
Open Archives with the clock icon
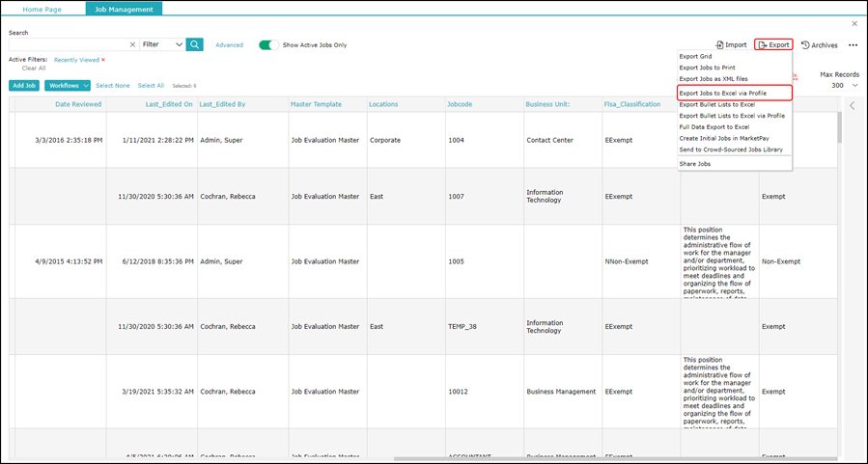(x=819, y=45)
